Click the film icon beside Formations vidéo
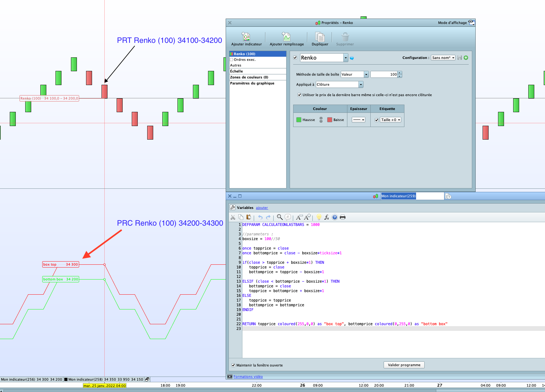This screenshot has height=392, width=545. point(230,377)
